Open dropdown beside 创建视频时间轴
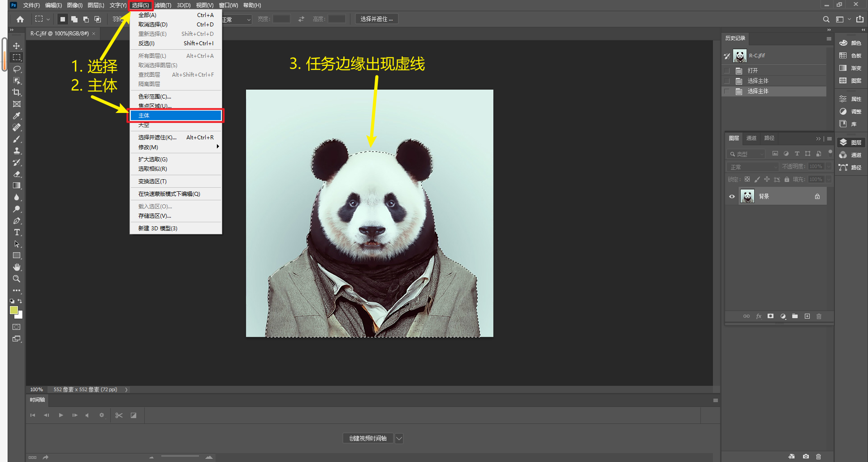 point(399,438)
